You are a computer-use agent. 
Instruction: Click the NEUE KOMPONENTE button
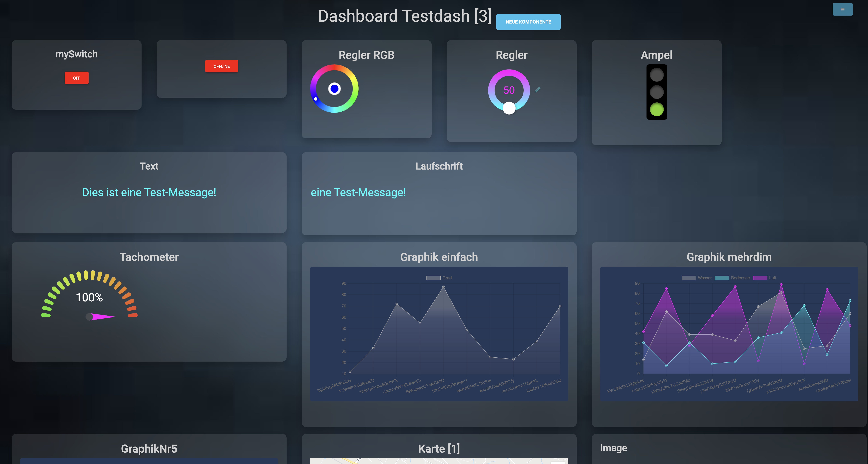[x=528, y=22]
